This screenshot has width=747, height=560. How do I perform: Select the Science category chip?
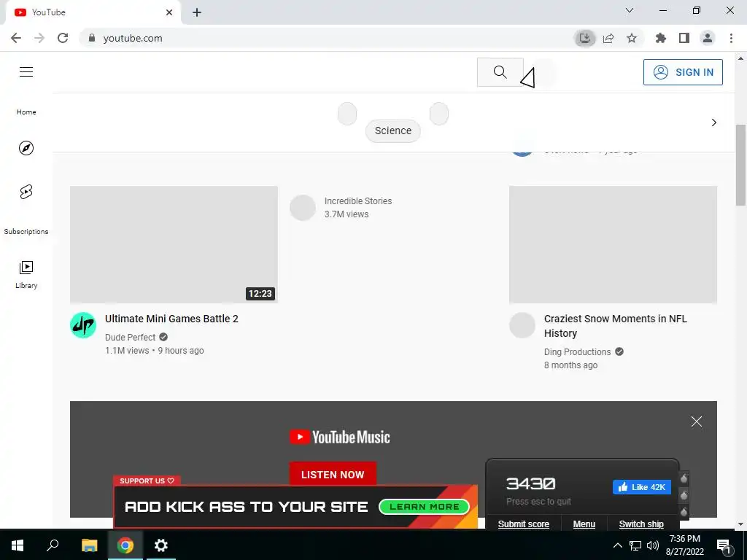click(x=393, y=131)
